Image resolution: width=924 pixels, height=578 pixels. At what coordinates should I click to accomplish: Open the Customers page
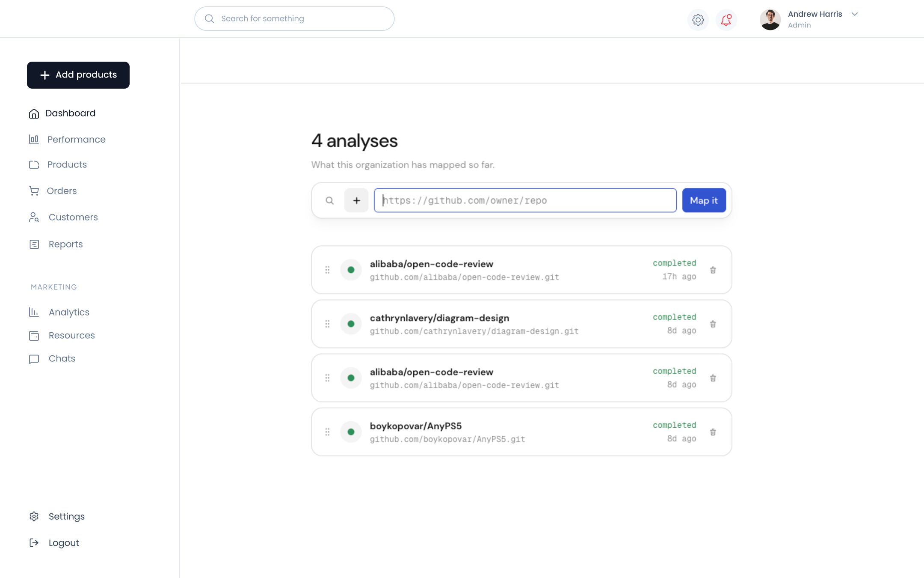click(63, 217)
